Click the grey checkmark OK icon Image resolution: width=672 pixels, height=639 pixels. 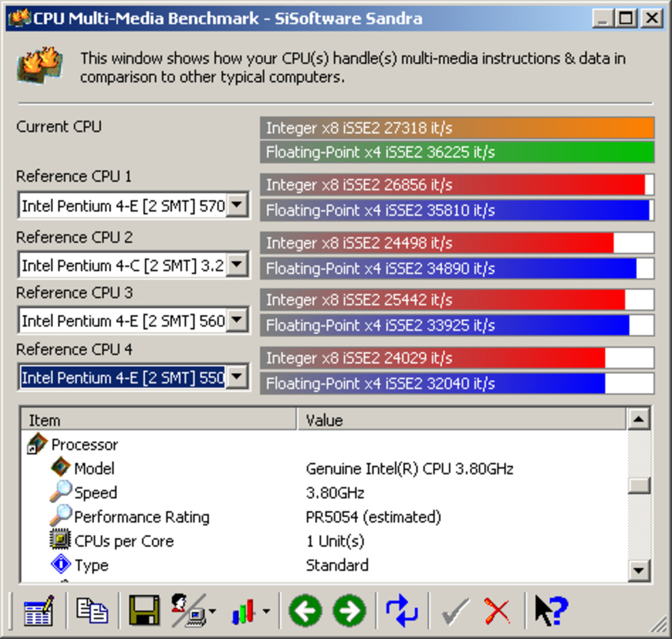point(455,611)
